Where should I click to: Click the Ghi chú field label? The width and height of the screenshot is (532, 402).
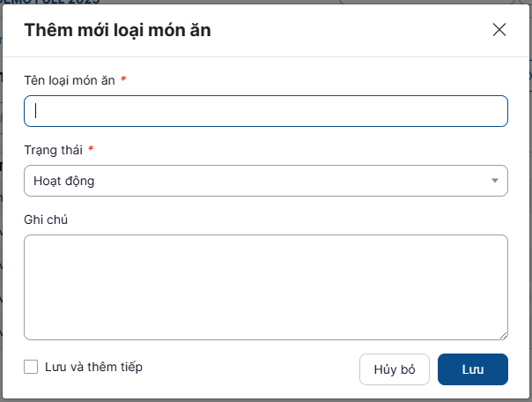tap(46, 220)
